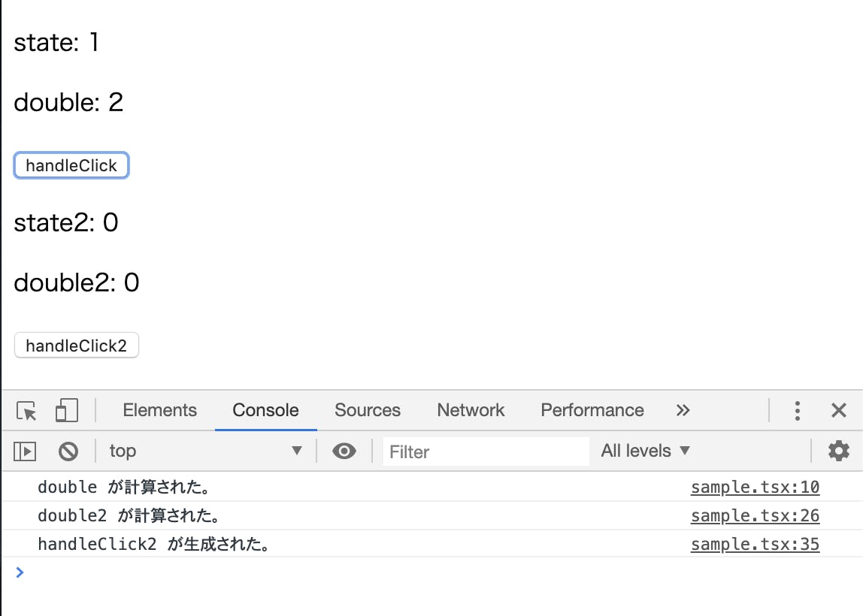The height and width of the screenshot is (616, 863).
Task: Select the inspect element tool
Action: point(26,410)
